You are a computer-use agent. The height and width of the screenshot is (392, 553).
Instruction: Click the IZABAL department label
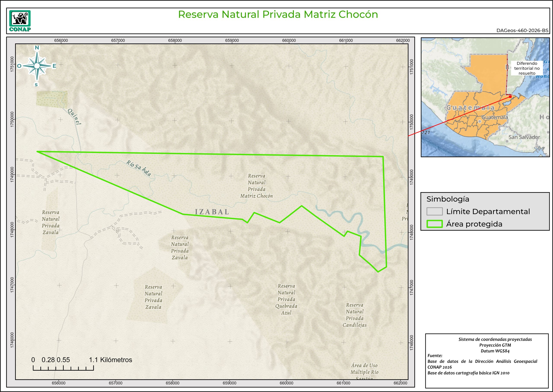[212, 212]
